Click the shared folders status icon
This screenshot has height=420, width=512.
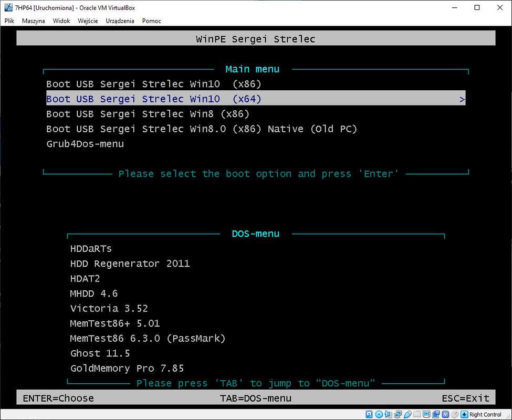417,414
